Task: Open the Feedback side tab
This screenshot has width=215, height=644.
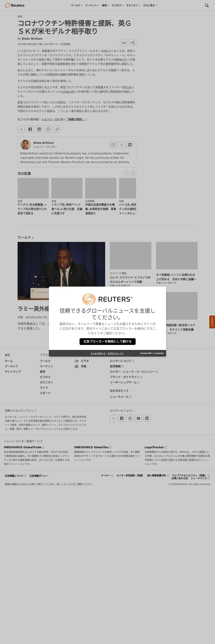Action: [x=212, y=322]
